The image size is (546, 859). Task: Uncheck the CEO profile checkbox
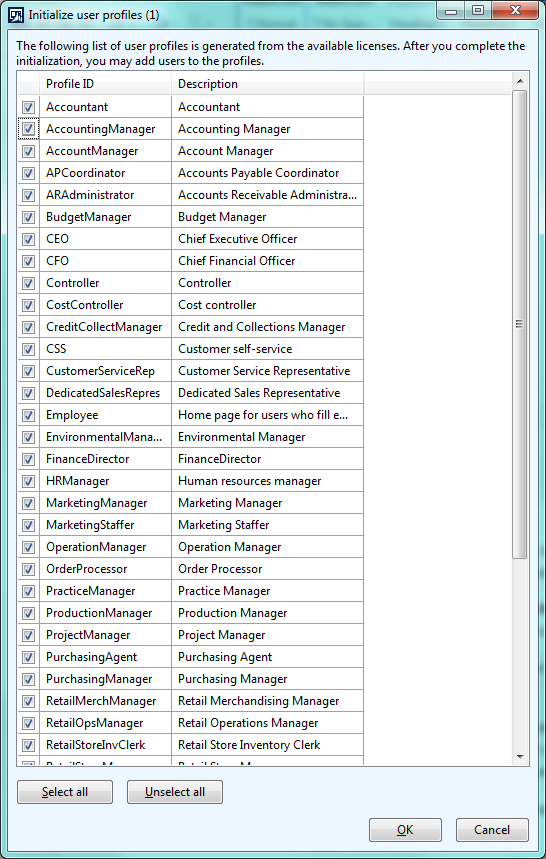point(28,239)
